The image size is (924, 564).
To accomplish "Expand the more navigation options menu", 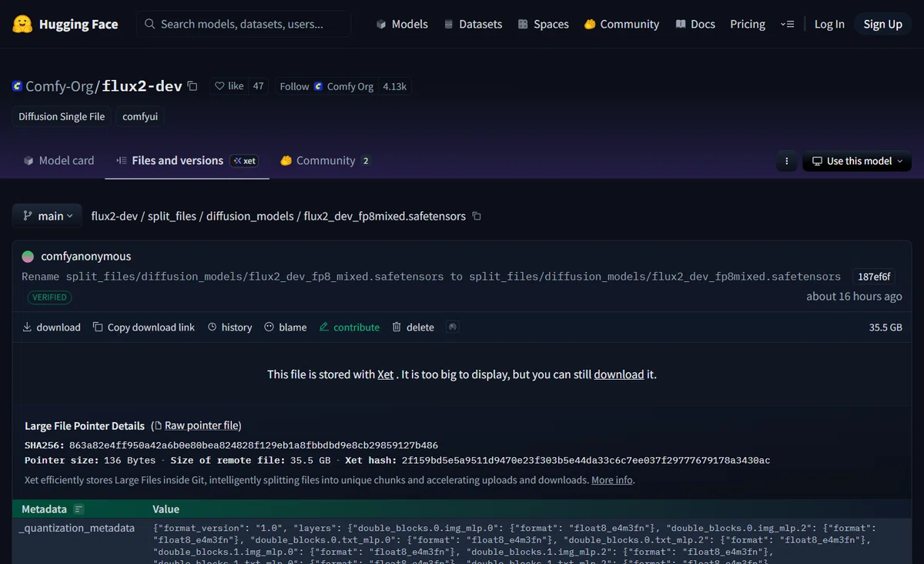I will click(x=787, y=24).
